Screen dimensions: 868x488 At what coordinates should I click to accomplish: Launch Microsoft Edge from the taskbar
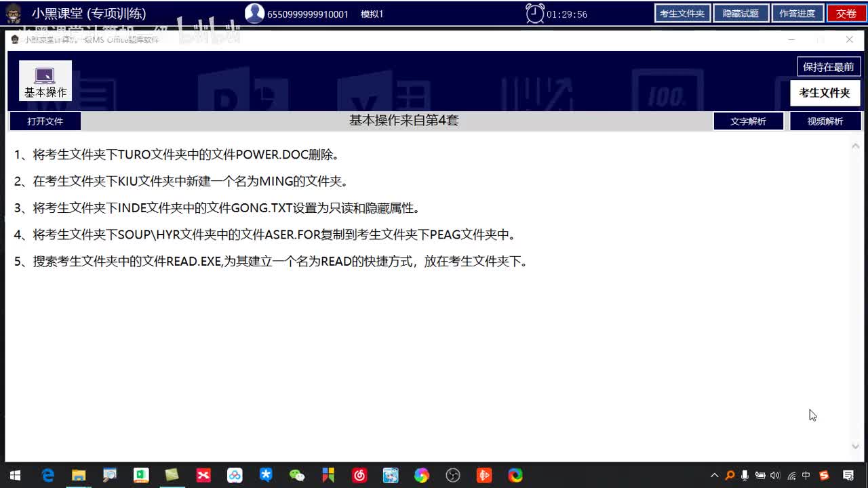pyautogui.click(x=47, y=475)
